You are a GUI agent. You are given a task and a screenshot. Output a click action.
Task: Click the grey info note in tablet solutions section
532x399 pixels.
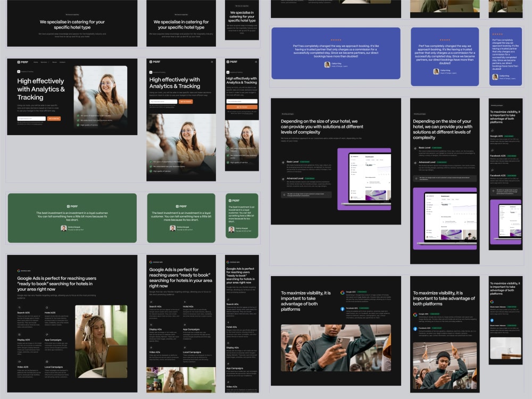(445, 178)
